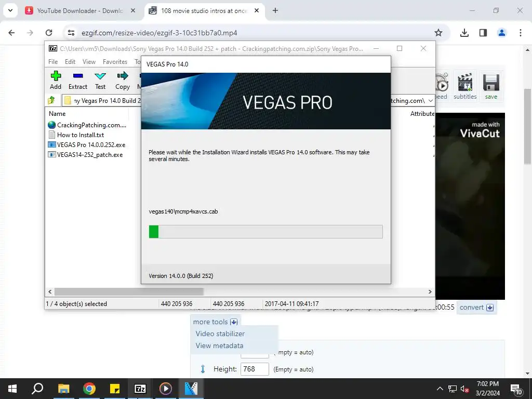Image resolution: width=532 pixels, height=399 pixels.
Task: Choose Video stabilizer from more tools
Action: pos(220,334)
